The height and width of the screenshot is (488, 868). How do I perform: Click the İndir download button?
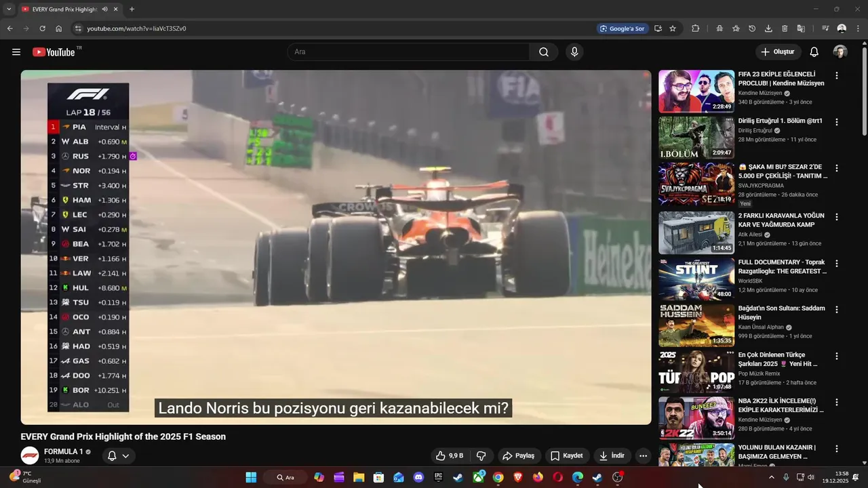point(612,455)
